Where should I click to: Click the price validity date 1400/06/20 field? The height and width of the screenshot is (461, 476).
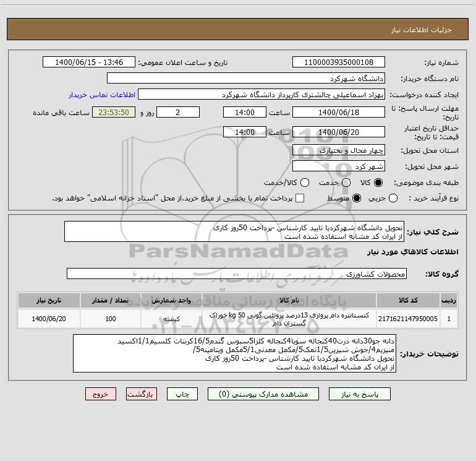(x=339, y=132)
